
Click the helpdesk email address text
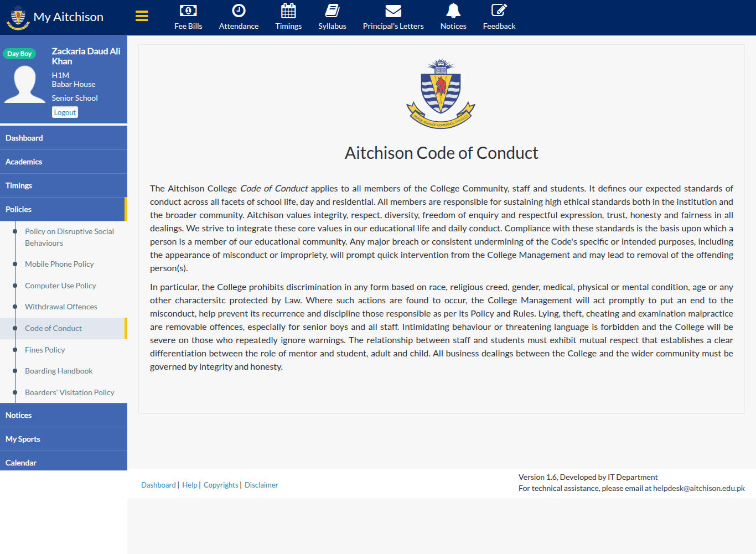[x=699, y=488]
